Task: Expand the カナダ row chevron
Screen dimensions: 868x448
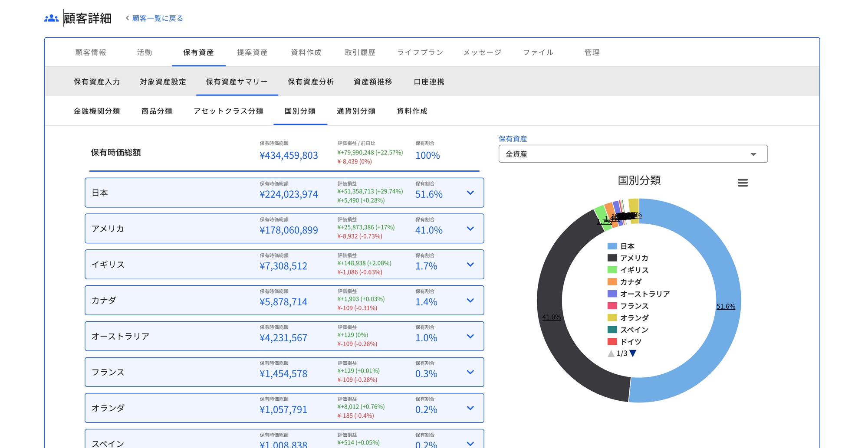Action: point(470,300)
